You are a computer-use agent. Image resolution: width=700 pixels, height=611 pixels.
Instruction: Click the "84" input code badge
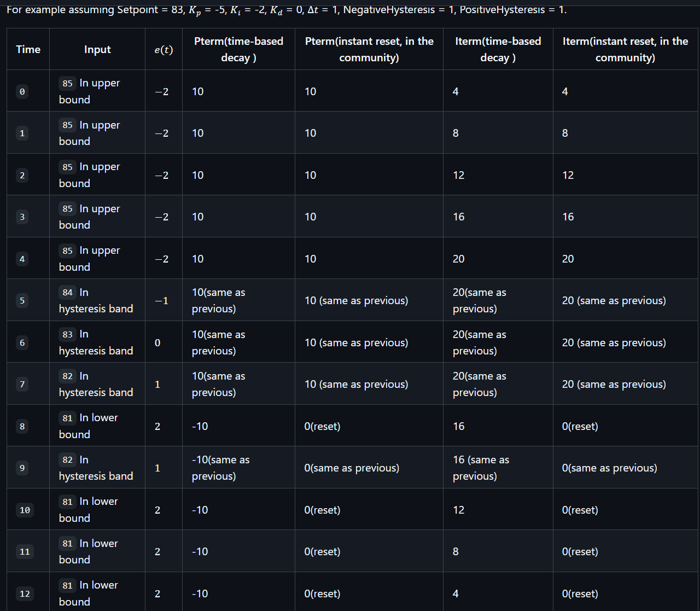68,293
